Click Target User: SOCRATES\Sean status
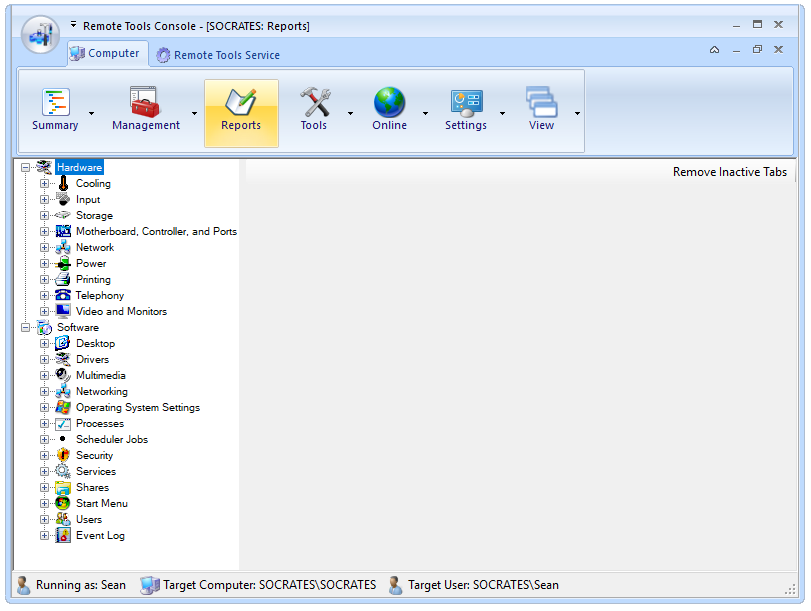The height and width of the screenshot is (611, 811). (x=474, y=585)
